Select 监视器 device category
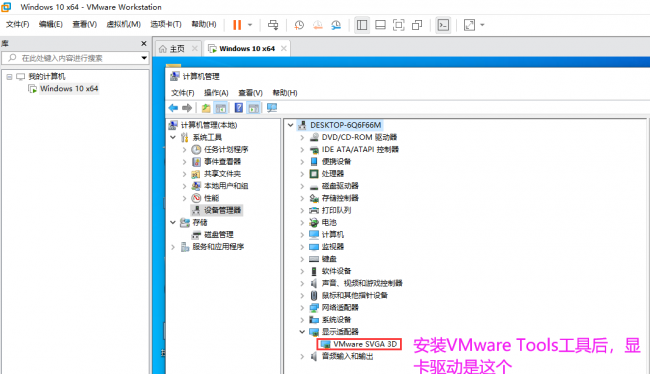 [333, 247]
